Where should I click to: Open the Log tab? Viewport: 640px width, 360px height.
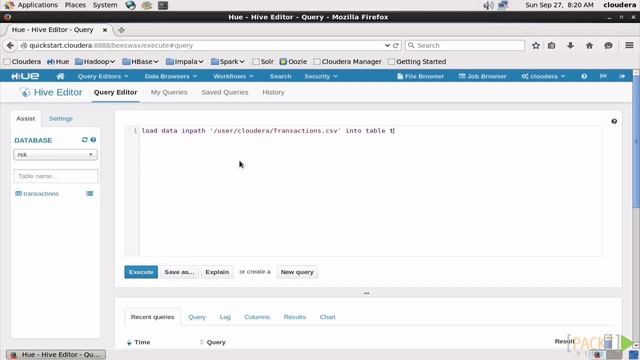[225, 317]
